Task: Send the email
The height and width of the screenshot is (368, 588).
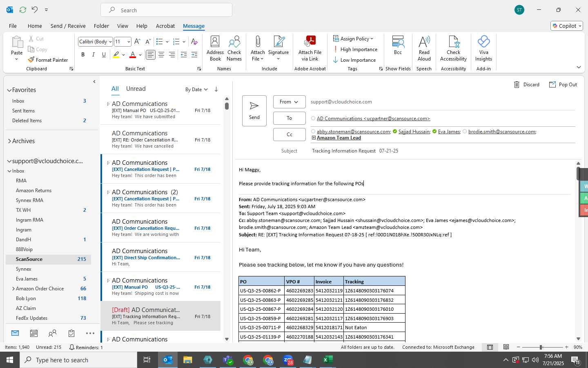Action: pos(254,110)
